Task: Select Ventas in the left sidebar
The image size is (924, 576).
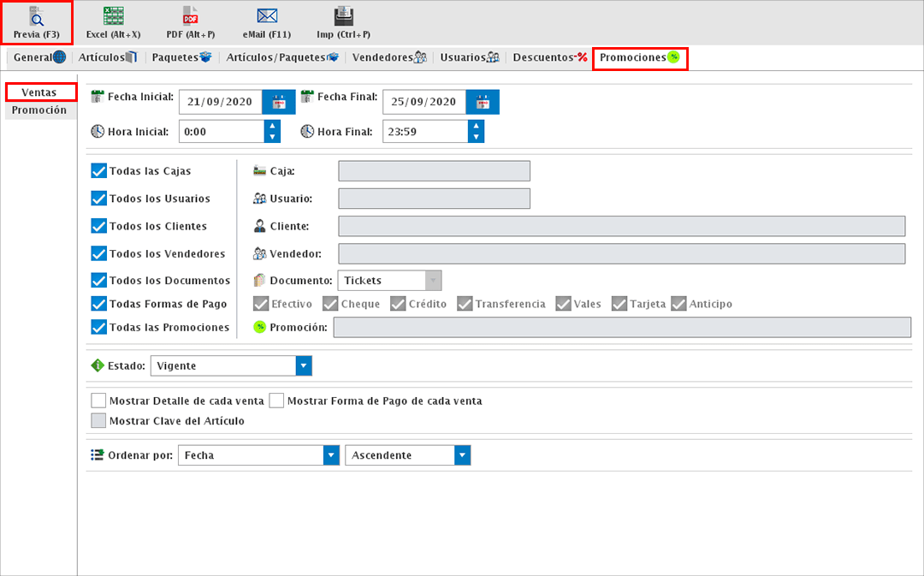Action: [39, 92]
